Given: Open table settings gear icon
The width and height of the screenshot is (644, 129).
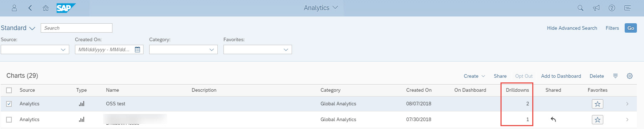Looking at the screenshot, I should (x=630, y=76).
